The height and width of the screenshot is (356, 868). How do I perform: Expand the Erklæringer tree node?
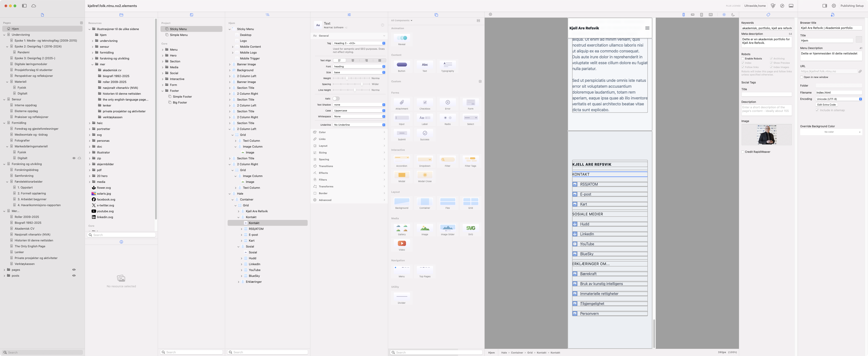pos(238,282)
